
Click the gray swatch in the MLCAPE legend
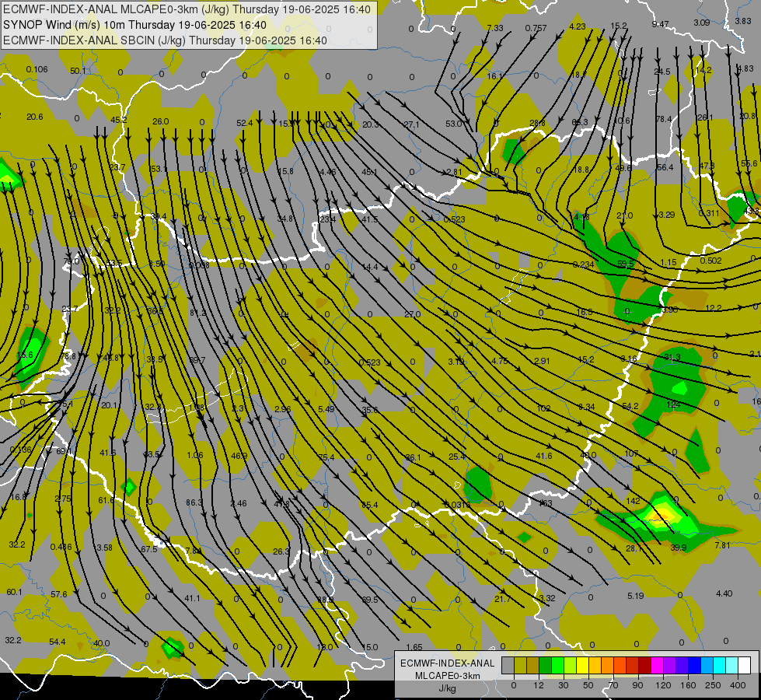(508, 666)
